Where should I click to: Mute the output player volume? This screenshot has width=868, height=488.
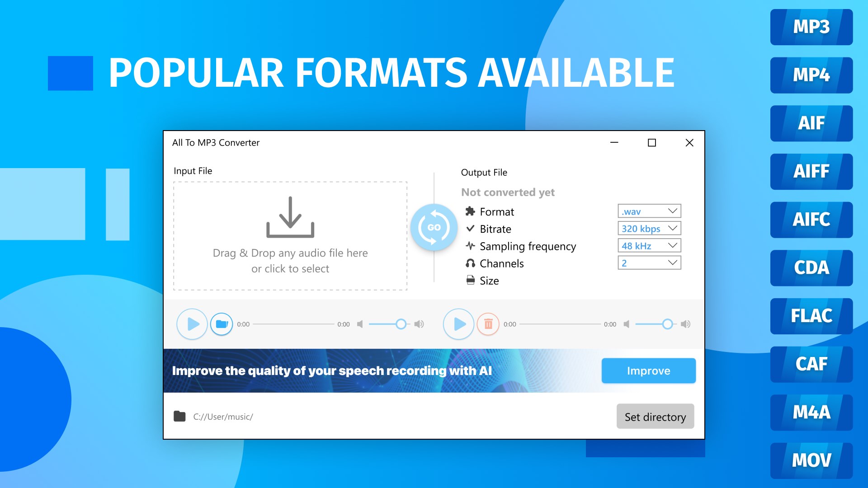coord(626,324)
